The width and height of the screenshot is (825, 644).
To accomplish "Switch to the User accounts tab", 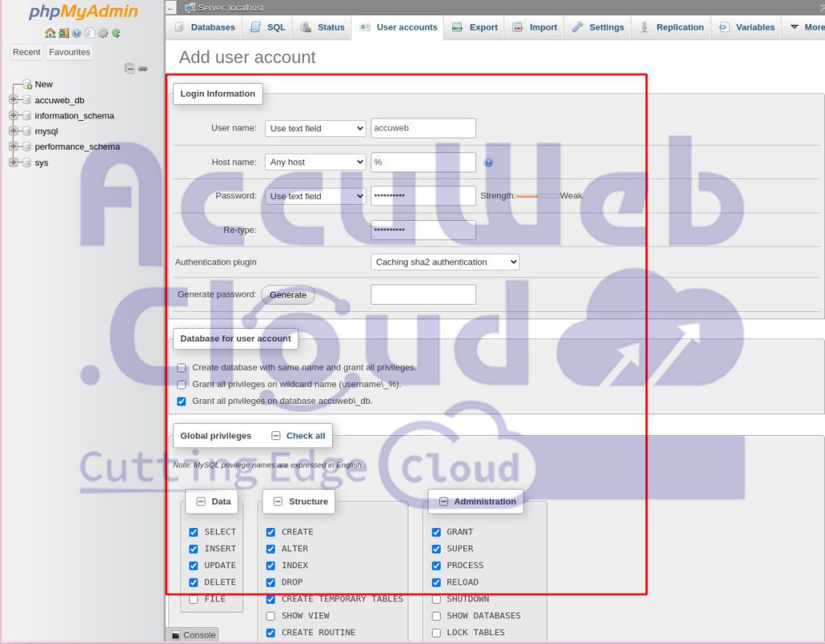I will (398, 27).
